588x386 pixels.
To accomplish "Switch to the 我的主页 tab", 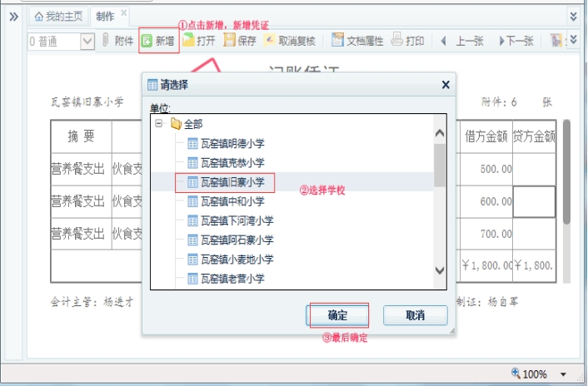I will click(58, 17).
